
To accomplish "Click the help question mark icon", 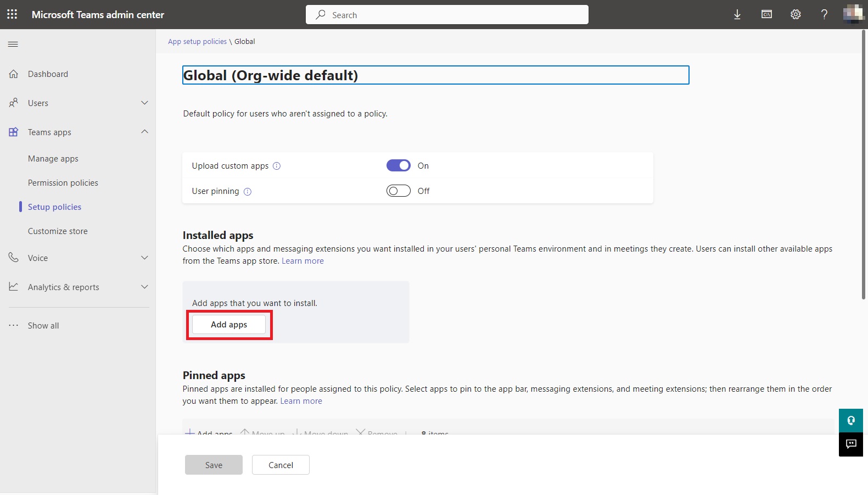I will [x=824, y=15].
